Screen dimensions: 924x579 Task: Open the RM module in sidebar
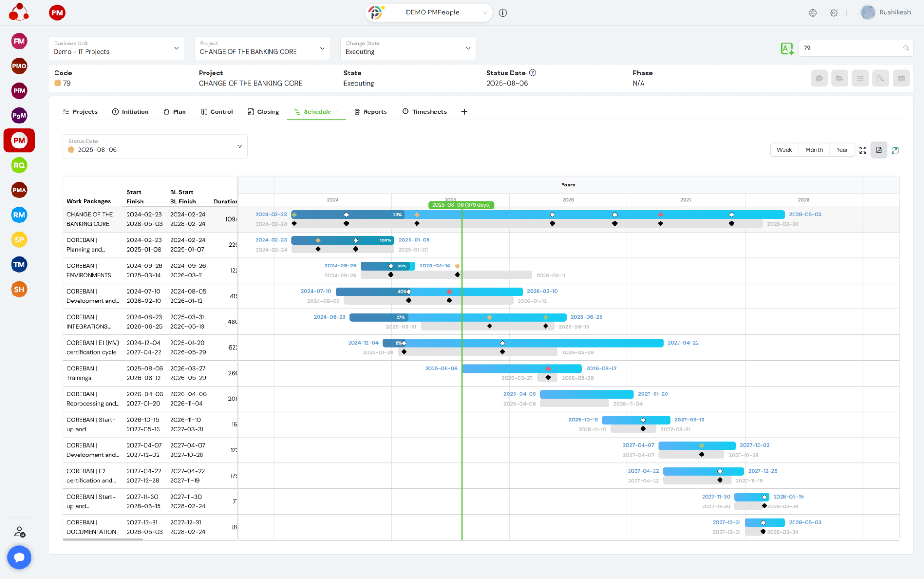tap(19, 215)
